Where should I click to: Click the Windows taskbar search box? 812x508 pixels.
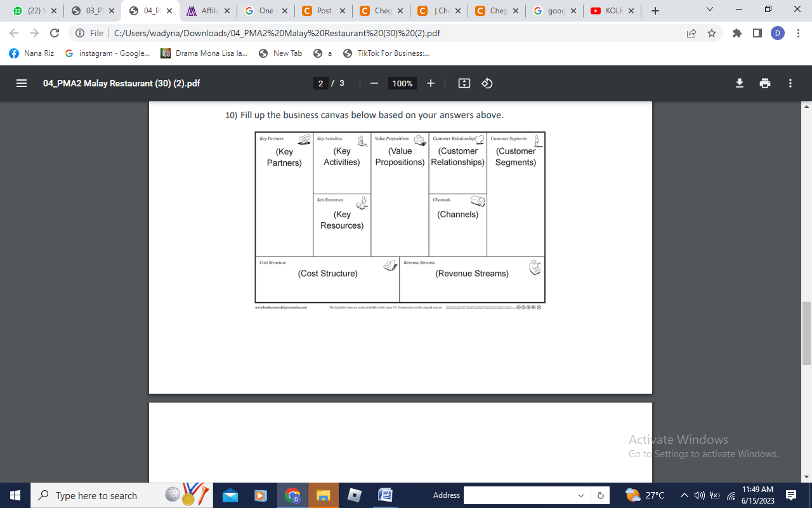(x=122, y=495)
